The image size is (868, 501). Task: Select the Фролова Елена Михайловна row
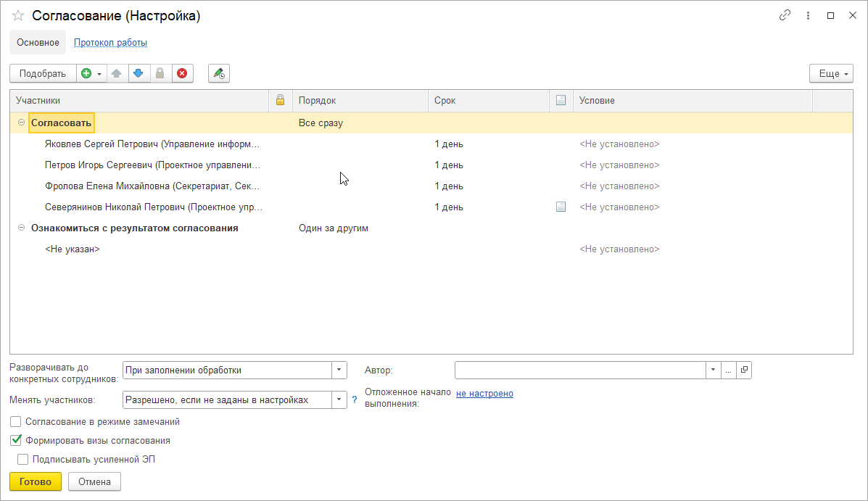tap(152, 186)
